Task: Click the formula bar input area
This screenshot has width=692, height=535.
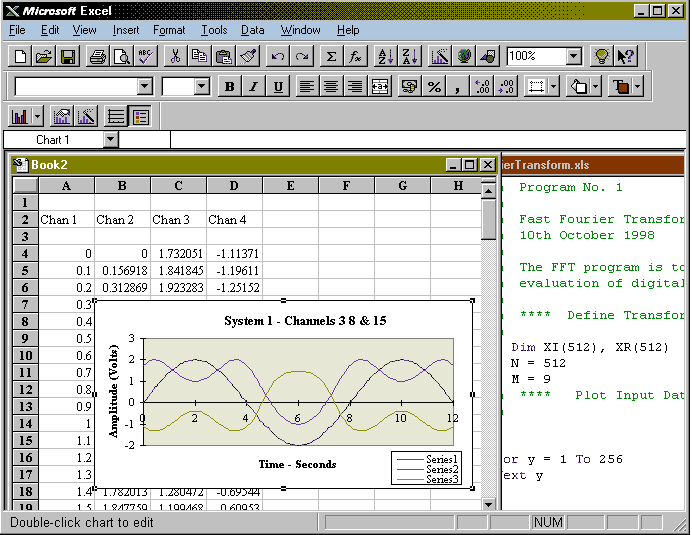Action: point(428,139)
